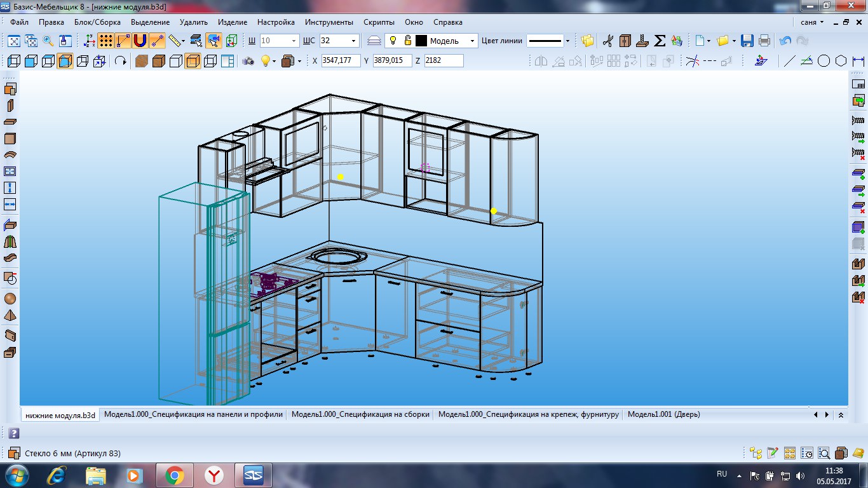Click the Y coordinate field 3879,015

(x=392, y=61)
